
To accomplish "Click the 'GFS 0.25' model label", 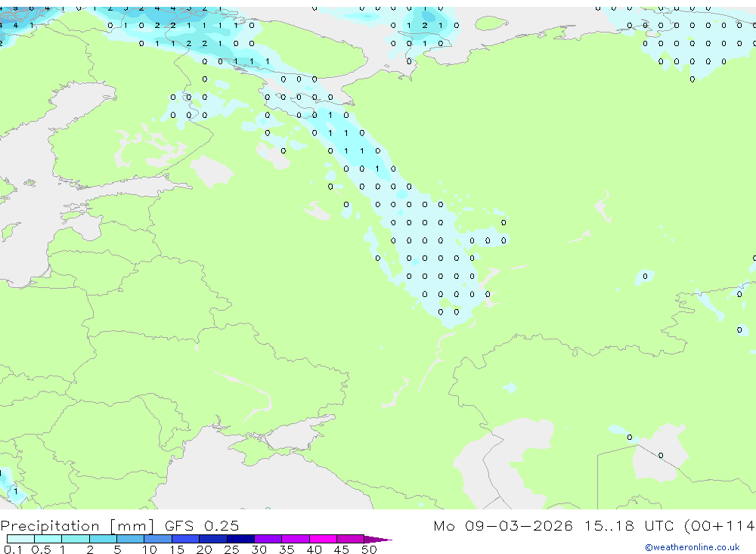I will click(202, 525).
